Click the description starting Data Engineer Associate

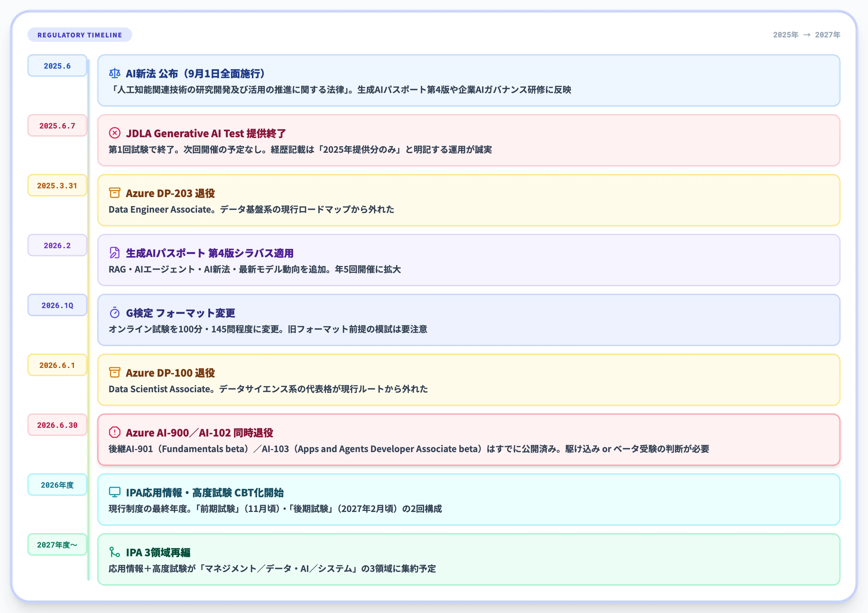tap(251, 209)
